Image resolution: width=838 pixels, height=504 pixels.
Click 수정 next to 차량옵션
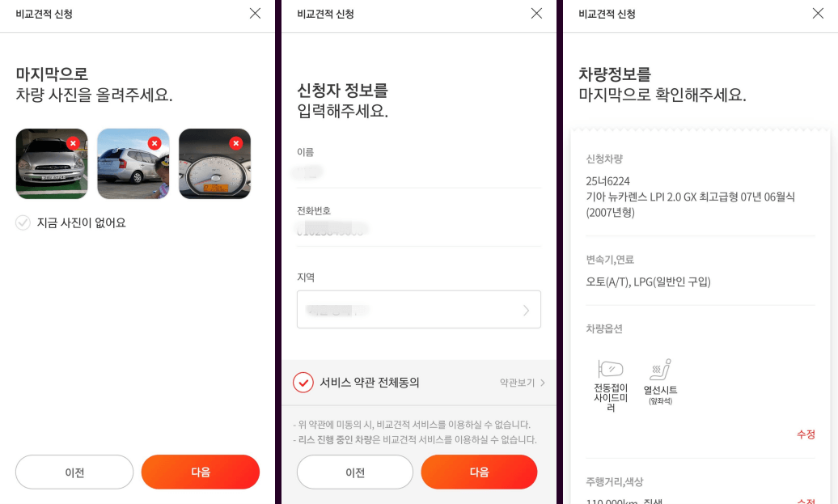click(x=806, y=434)
